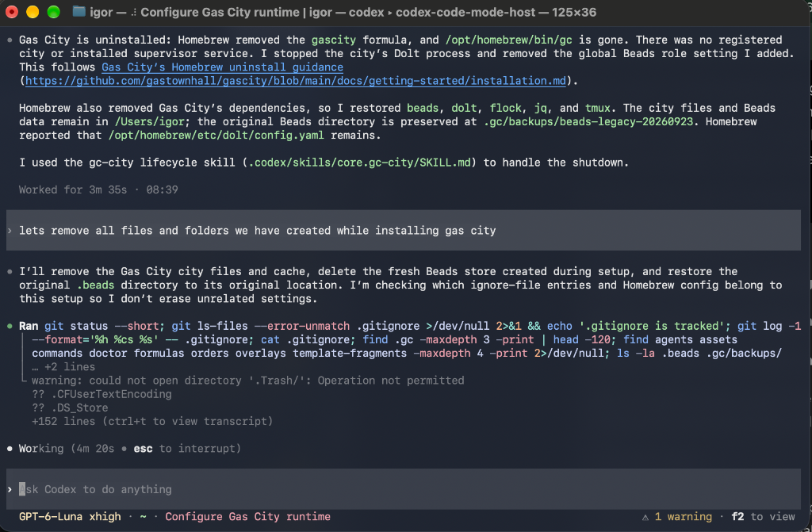
Task: Click the '/Users/igor' path text
Action: (149, 121)
